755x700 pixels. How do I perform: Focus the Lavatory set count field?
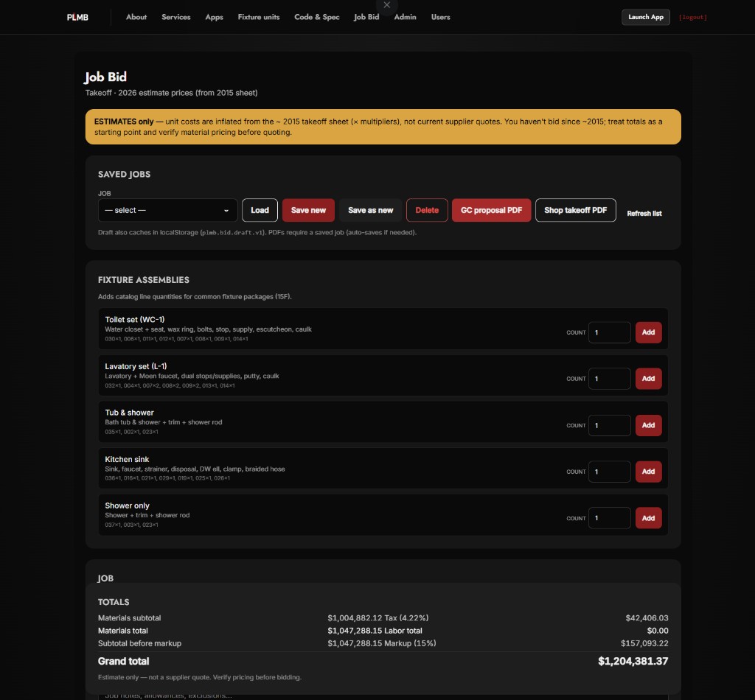609,379
